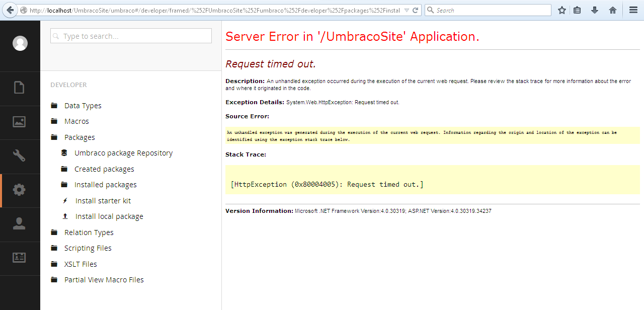
Task: Select Install starter kit
Action: point(103,201)
